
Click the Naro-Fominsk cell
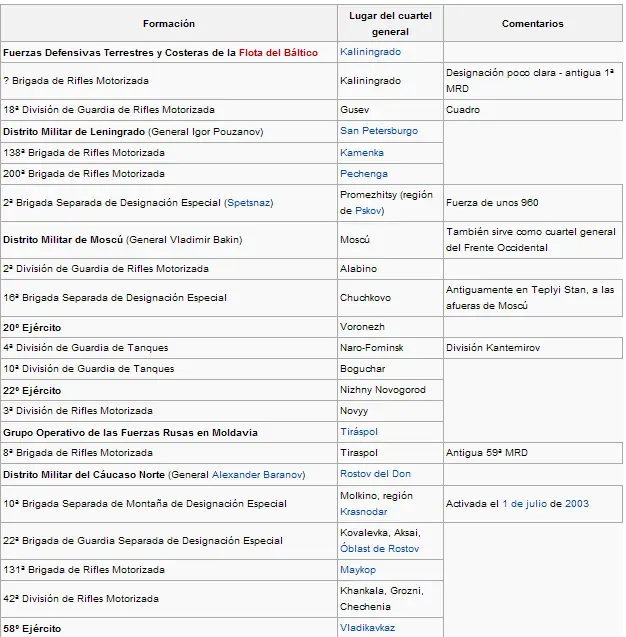point(390,348)
